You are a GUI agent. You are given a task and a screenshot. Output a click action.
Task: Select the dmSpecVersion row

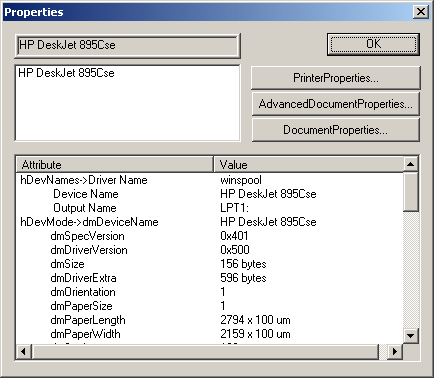click(209, 236)
